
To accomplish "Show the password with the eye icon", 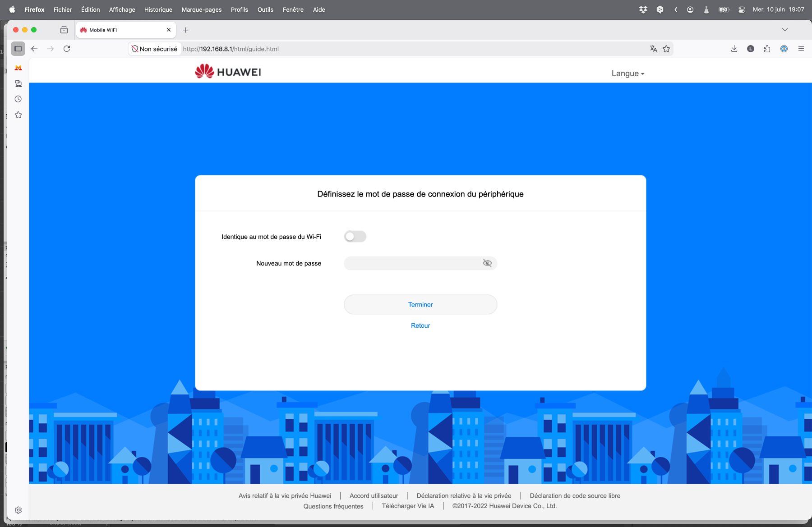I will click(487, 263).
